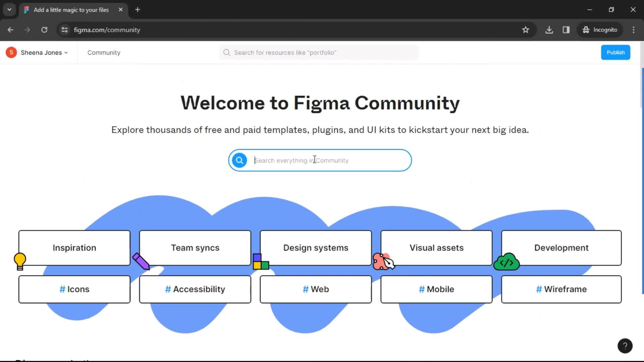Click the top 'Search for resources' field

319,53
